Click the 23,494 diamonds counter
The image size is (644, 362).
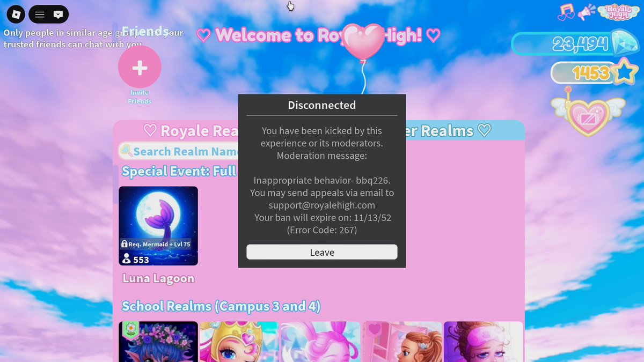pos(580,44)
